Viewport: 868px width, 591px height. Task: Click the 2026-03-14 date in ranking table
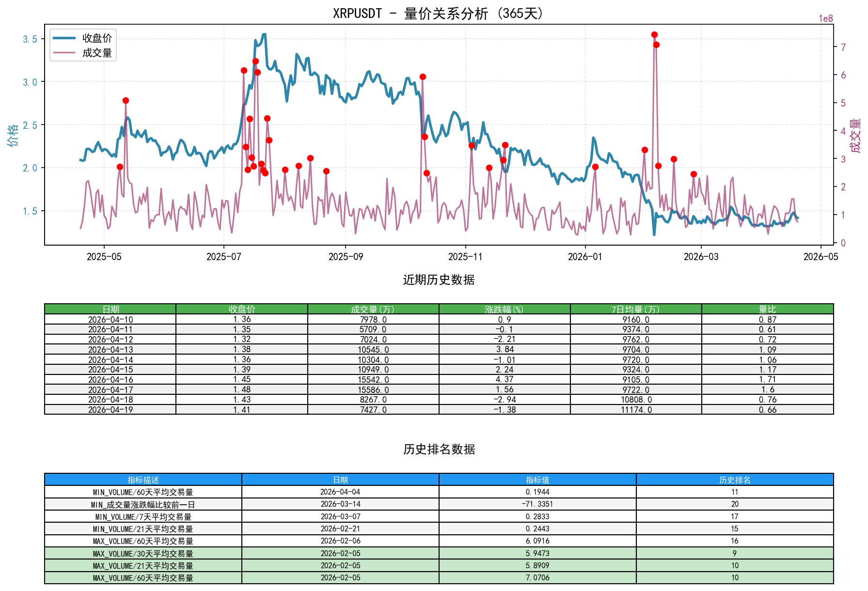coord(340,504)
